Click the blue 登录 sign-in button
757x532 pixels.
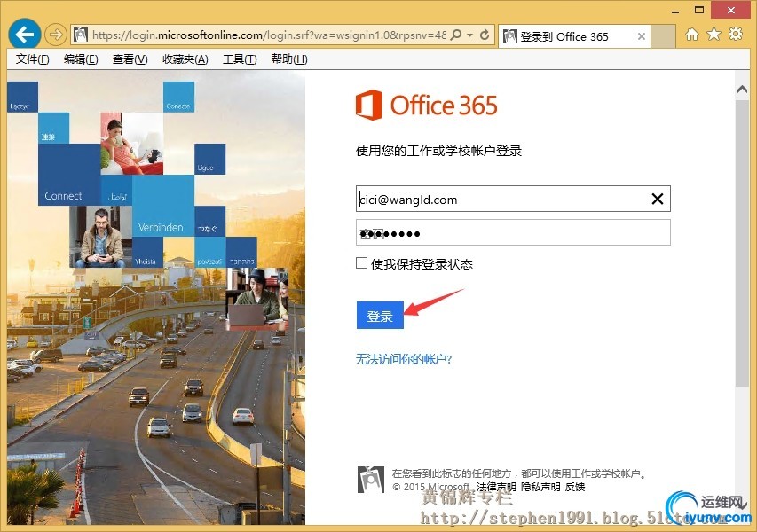pyautogui.click(x=380, y=316)
